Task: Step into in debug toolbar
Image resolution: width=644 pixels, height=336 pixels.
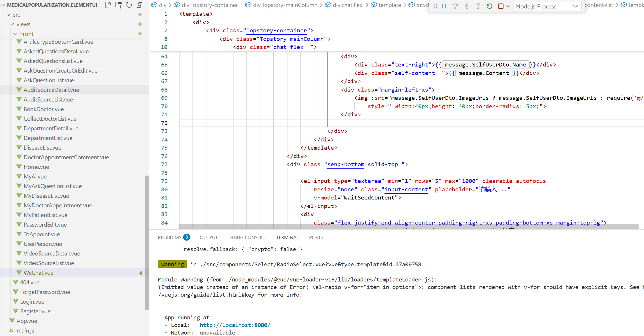Action: (467, 6)
